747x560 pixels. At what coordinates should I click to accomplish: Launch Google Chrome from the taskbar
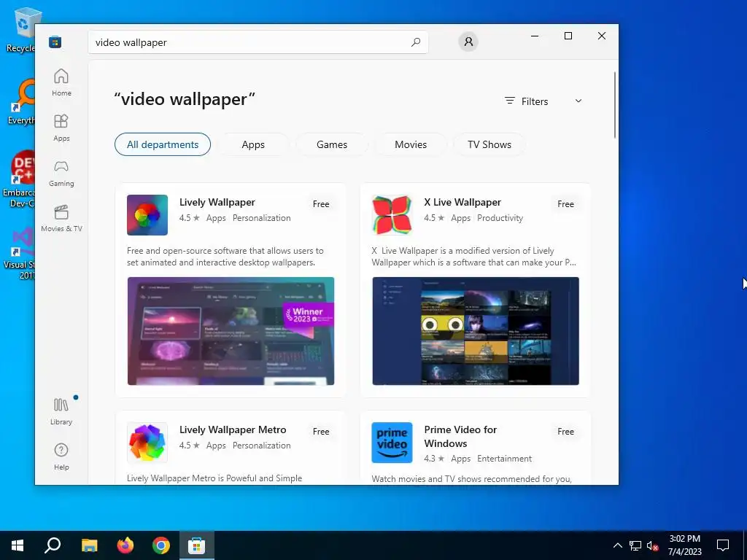[161, 545]
